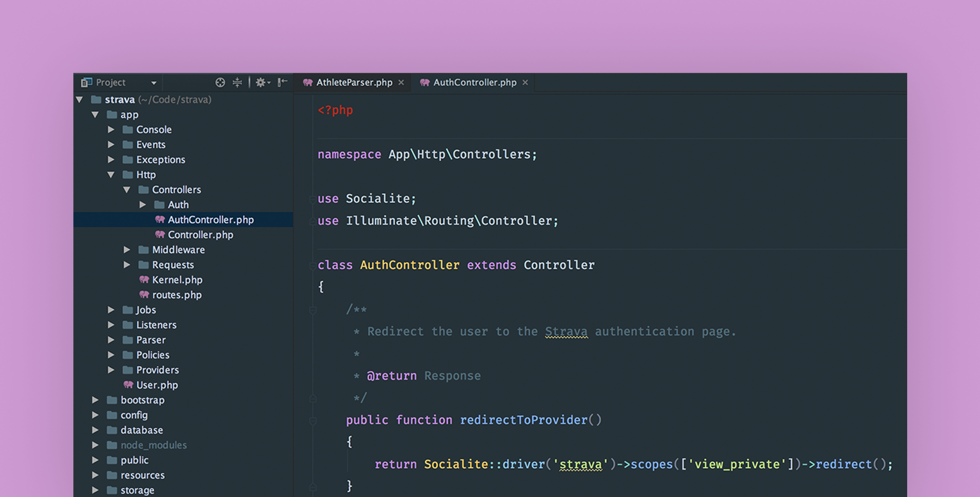The image size is (980, 497).
Task: Click the node_modules folder icon
Action: [112, 445]
